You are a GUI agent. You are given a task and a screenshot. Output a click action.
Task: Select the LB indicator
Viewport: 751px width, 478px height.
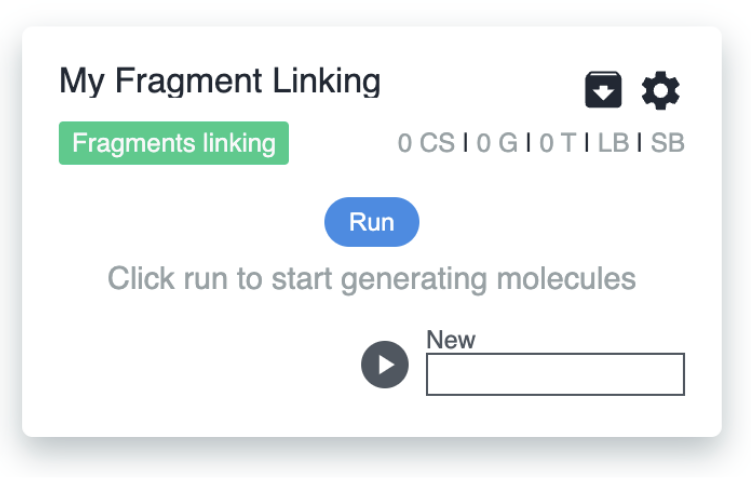pyautogui.click(x=613, y=143)
